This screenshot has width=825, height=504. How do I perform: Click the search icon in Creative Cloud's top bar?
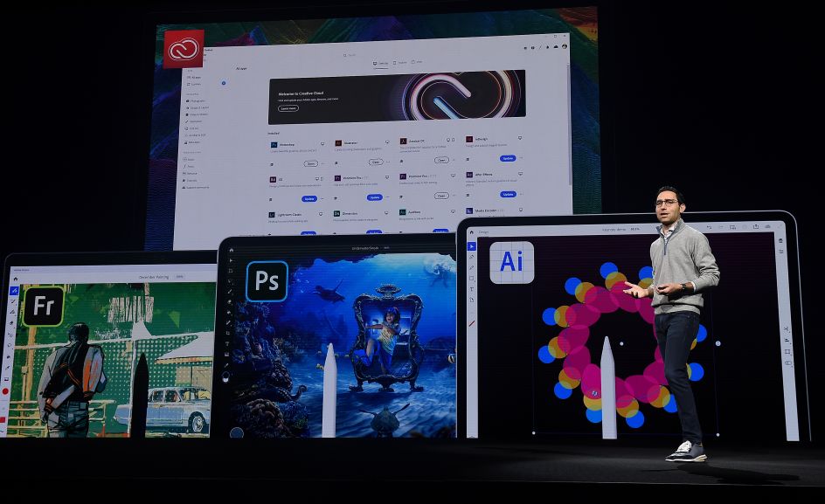(x=345, y=55)
